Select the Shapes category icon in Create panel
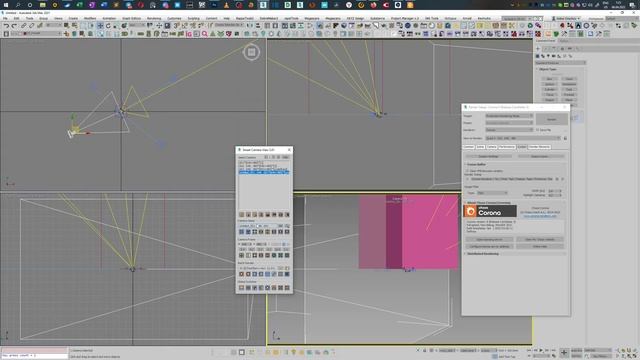Screen dimensions: 640x360 tap(543, 56)
